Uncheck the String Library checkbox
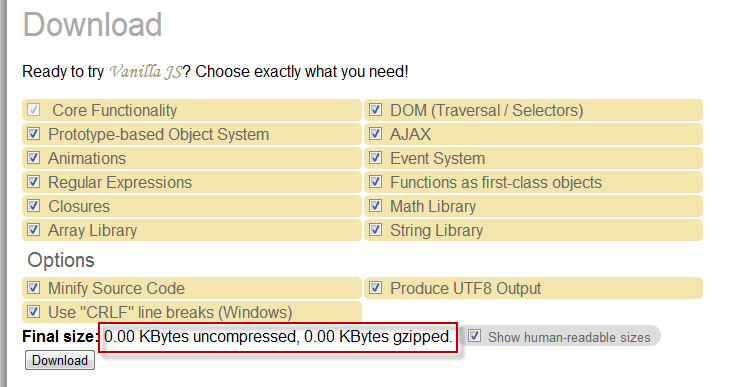Viewport: 752px width, 387px height. click(375, 229)
